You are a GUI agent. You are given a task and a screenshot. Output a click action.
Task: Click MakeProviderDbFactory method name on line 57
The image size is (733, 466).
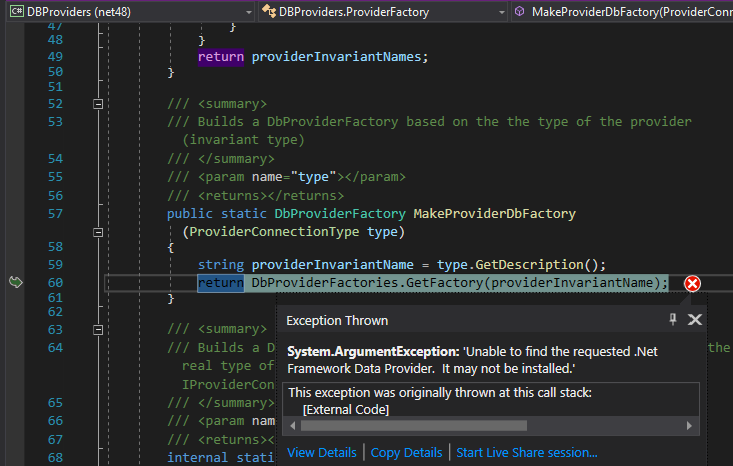(x=495, y=214)
